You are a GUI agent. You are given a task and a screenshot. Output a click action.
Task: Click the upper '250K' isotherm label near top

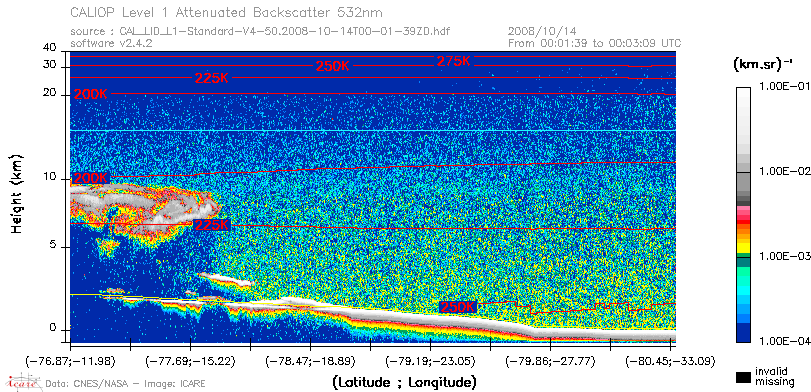click(332, 66)
